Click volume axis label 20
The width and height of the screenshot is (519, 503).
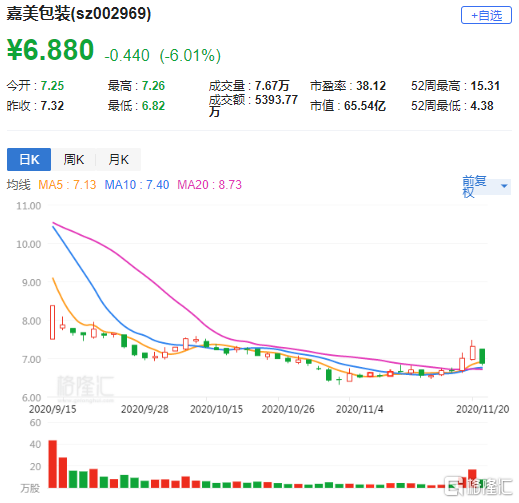pos(35,467)
